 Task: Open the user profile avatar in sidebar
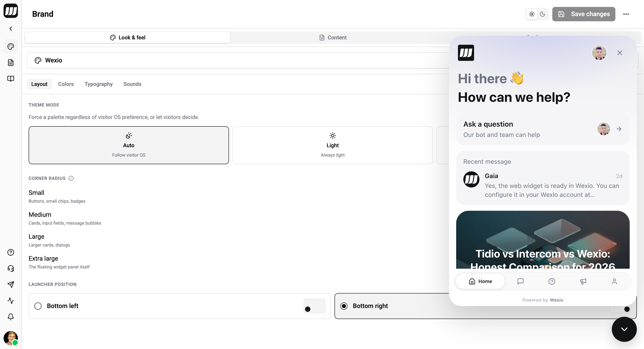(x=11, y=338)
